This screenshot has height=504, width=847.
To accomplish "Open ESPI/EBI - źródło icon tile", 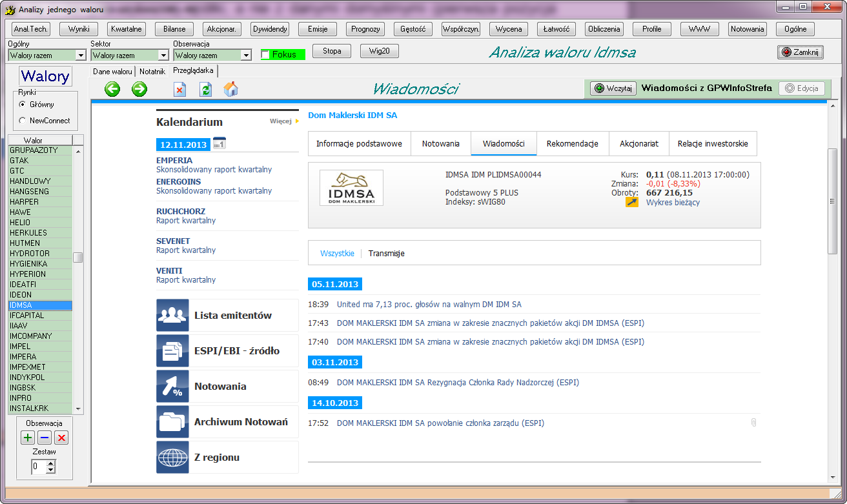I will click(x=172, y=351).
